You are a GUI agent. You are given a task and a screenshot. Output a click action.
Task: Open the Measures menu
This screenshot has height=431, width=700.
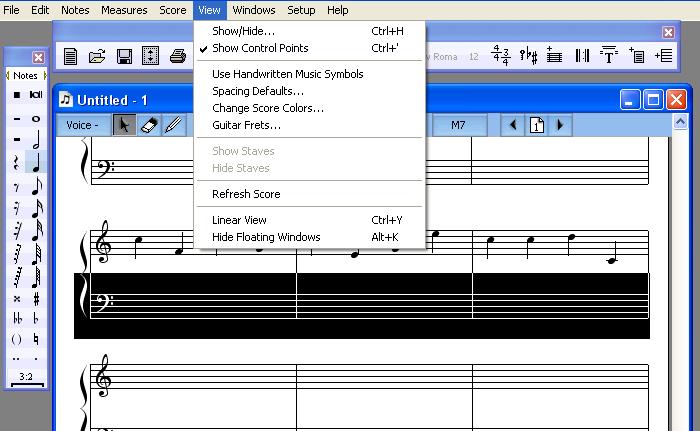pos(124,10)
